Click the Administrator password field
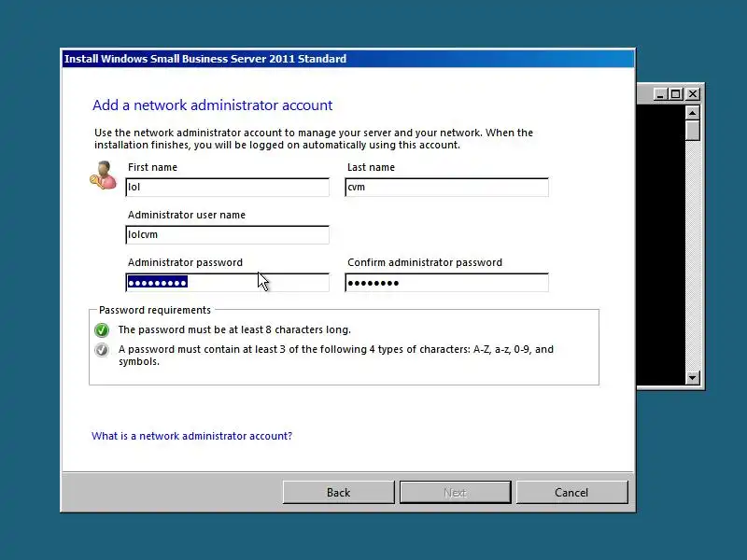The height and width of the screenshot is (560, 747). pos(227,283)
